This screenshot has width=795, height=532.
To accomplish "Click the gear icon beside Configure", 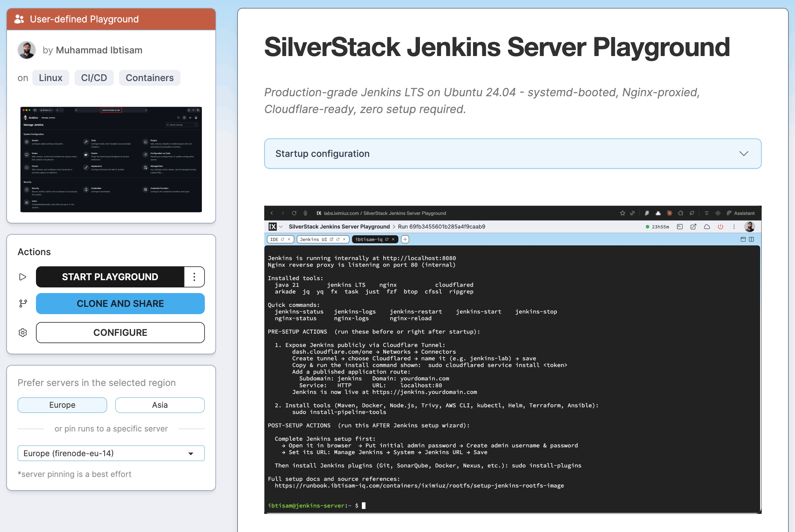I will 23,333.
